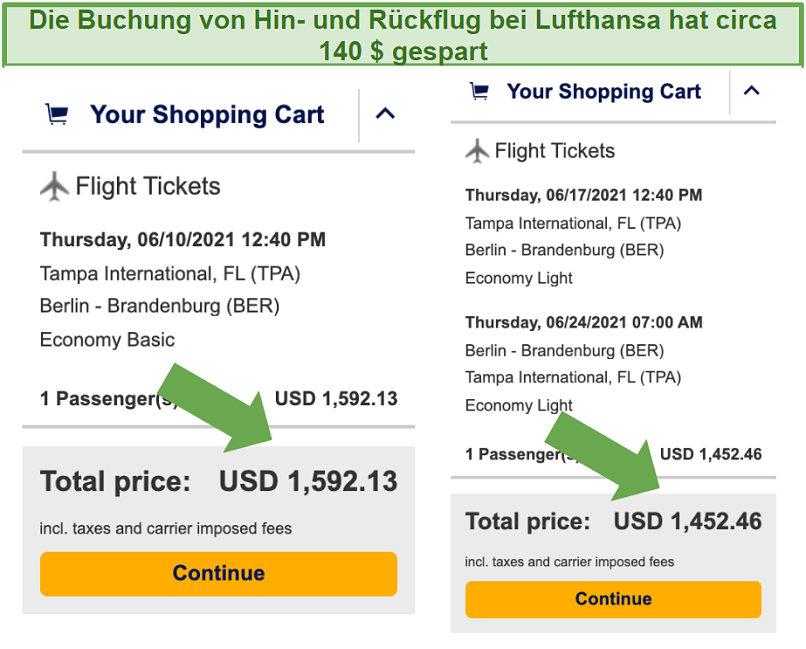The image size is (806, 649).
Task: Click the Economy Basic fare label
Action: click(107, 340)
